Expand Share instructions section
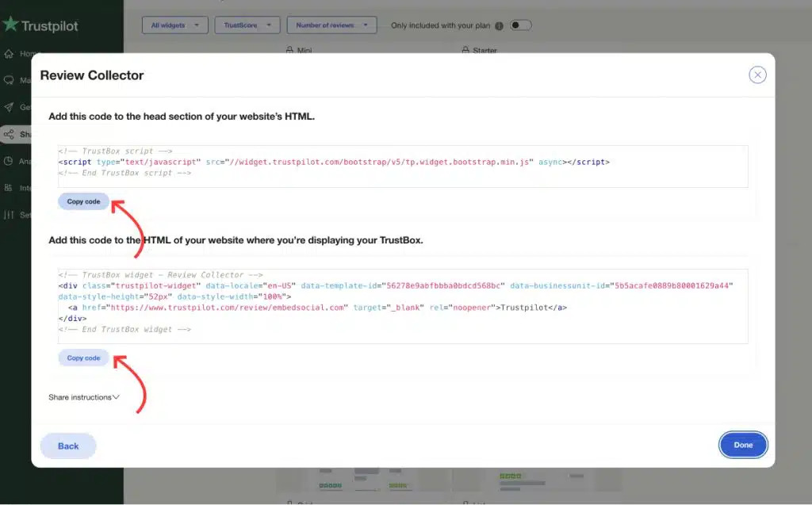 click(x=84, y=397)
